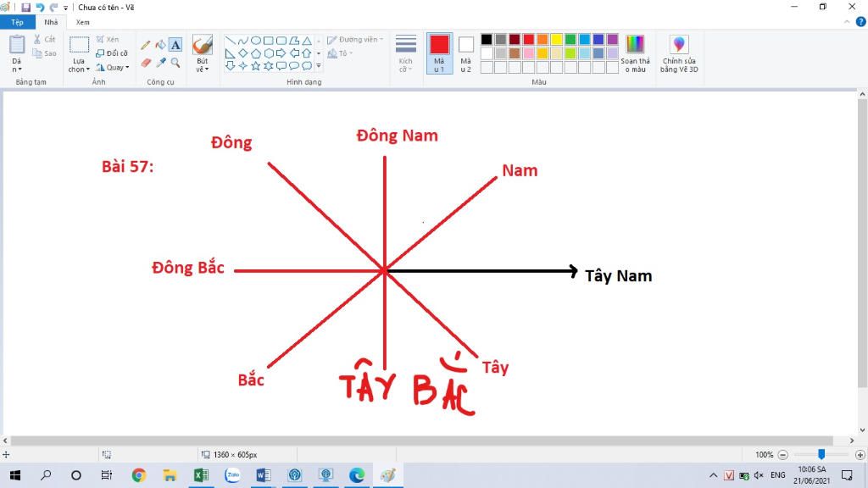The image size is (868, 488).
Task: Open Word from the taskbar
Action: (264, 475)
